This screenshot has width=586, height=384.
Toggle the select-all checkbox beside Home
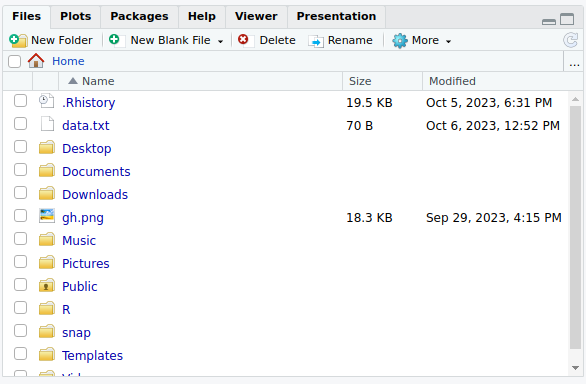[15, 61]
